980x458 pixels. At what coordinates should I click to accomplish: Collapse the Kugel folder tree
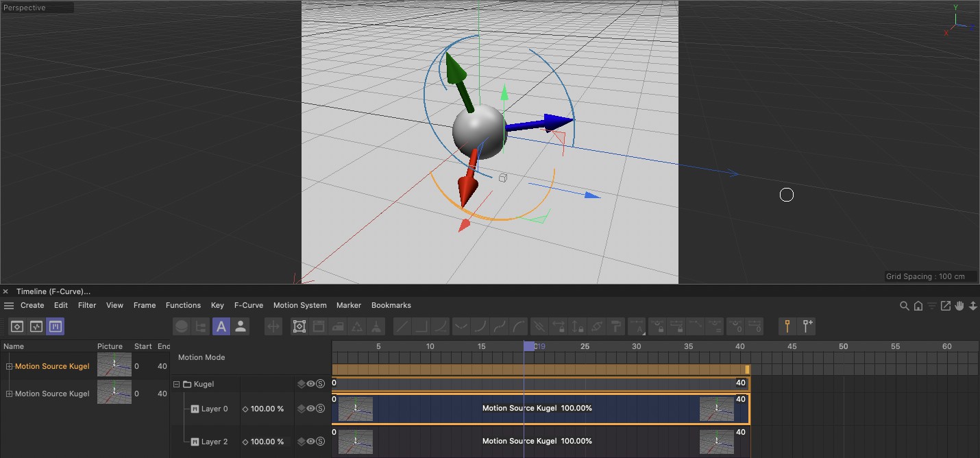(176, 385)
